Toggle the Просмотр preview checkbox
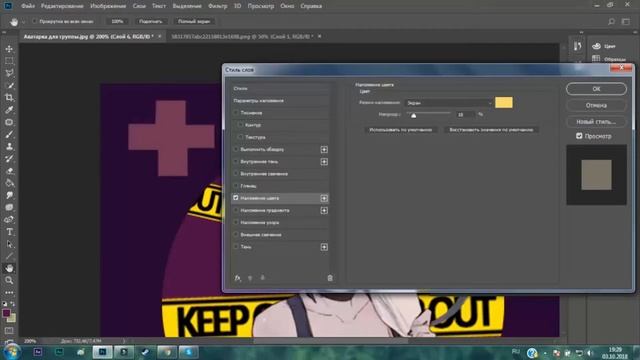Viewport: 640px width, 360px height. pyautogui.click(x=579, y=136)
